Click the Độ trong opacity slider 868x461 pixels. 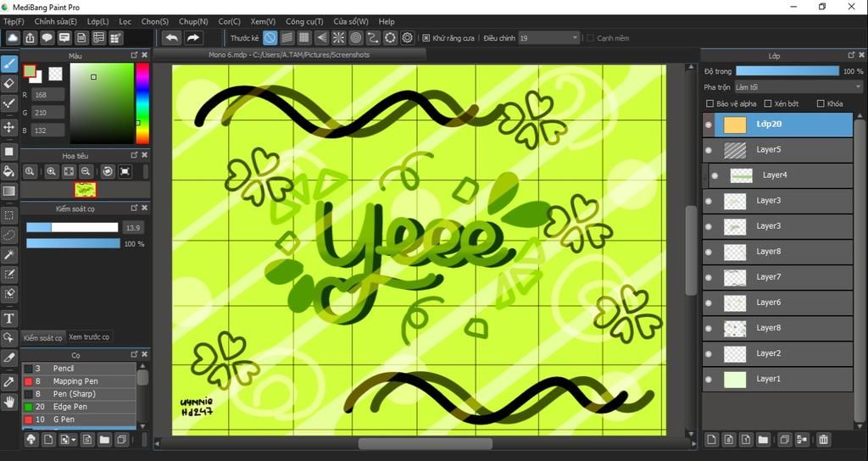click(x=787, y=71)
